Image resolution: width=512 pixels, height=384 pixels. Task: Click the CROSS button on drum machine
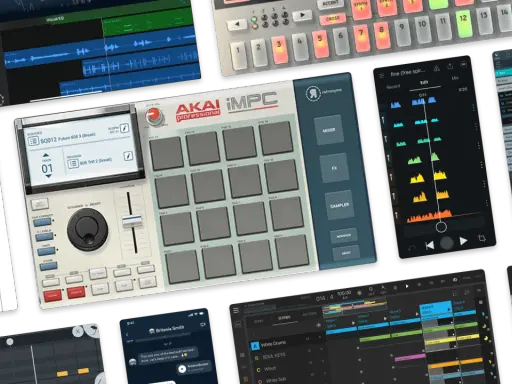332,19
